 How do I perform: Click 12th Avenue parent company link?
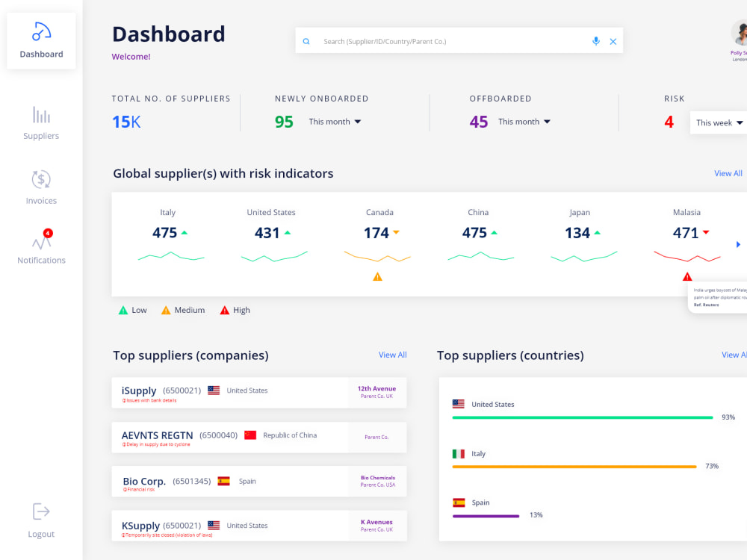[x=376, y=388]
